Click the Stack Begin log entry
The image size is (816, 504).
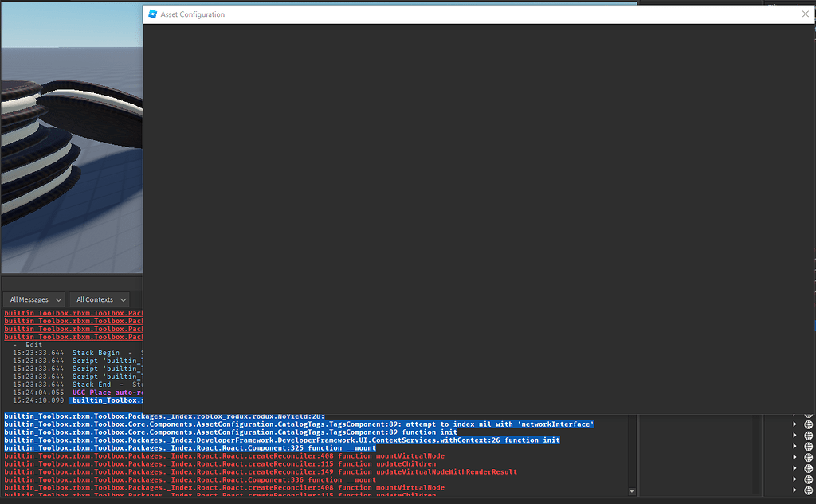pos(96,352)
